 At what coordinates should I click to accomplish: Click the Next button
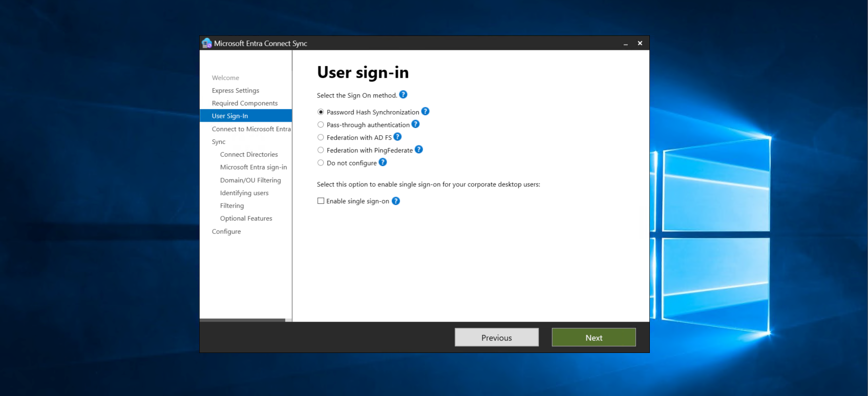click(594, 338)
